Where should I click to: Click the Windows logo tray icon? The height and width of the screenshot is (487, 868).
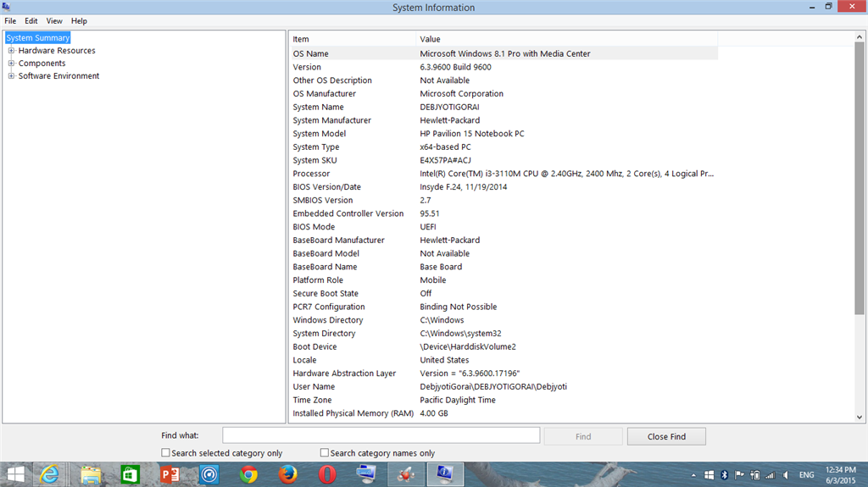[x=709, y=475]
